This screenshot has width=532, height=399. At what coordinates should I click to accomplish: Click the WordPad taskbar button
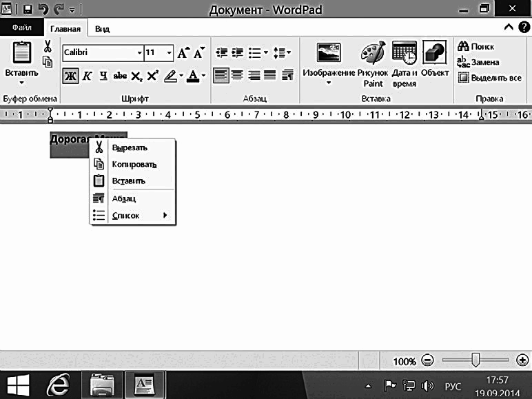tap(145, 385)
